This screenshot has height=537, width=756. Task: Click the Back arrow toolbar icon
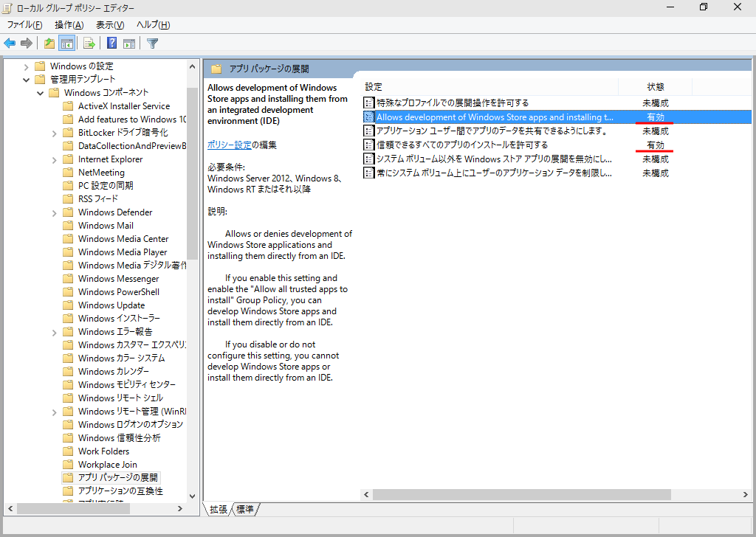point(10,44)
